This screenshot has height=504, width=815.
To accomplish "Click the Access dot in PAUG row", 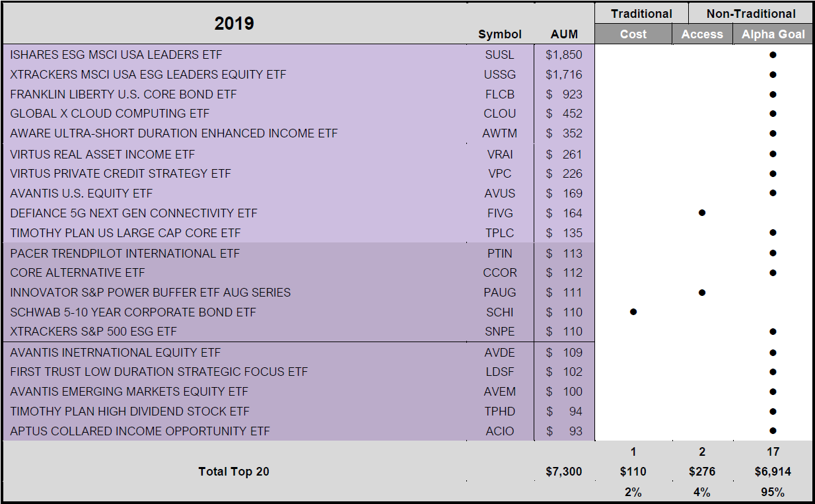I will (702, 292).
